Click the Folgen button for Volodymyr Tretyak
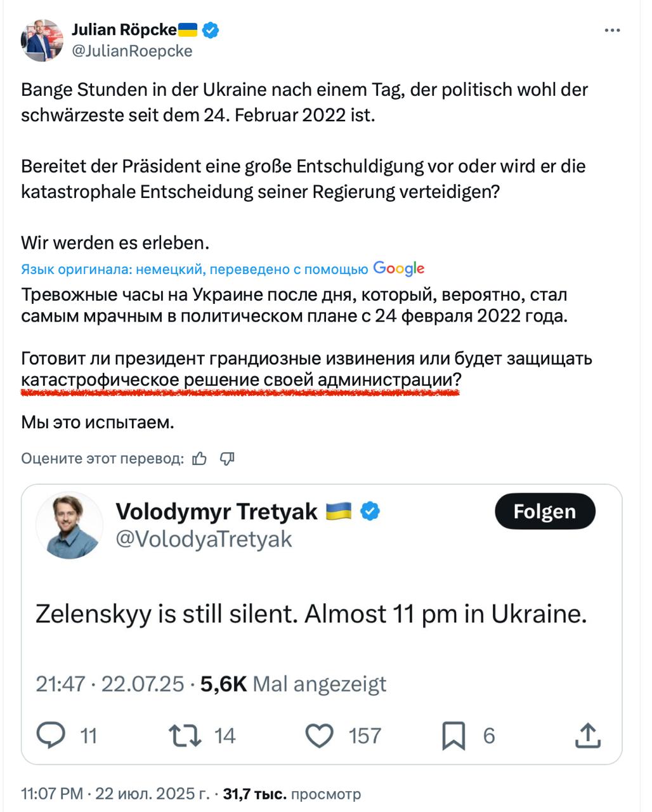Screen dimensions: 652x812 point(545,511)
